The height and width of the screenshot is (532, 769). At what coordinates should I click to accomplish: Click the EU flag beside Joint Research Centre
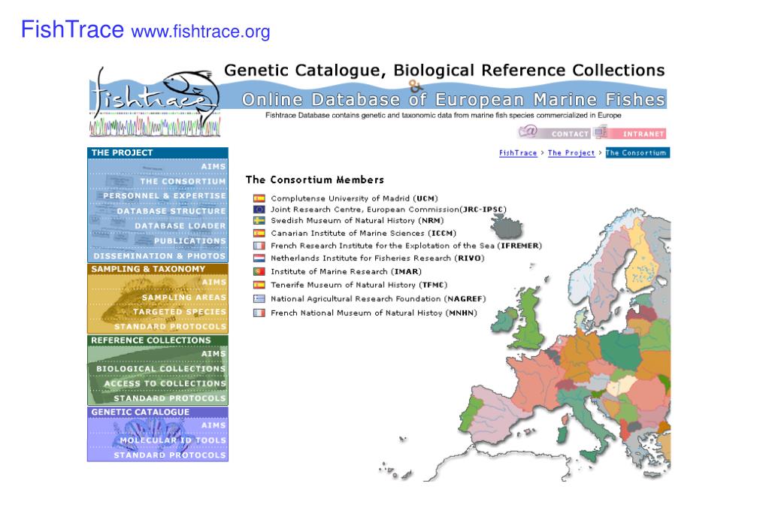point(259,210)
